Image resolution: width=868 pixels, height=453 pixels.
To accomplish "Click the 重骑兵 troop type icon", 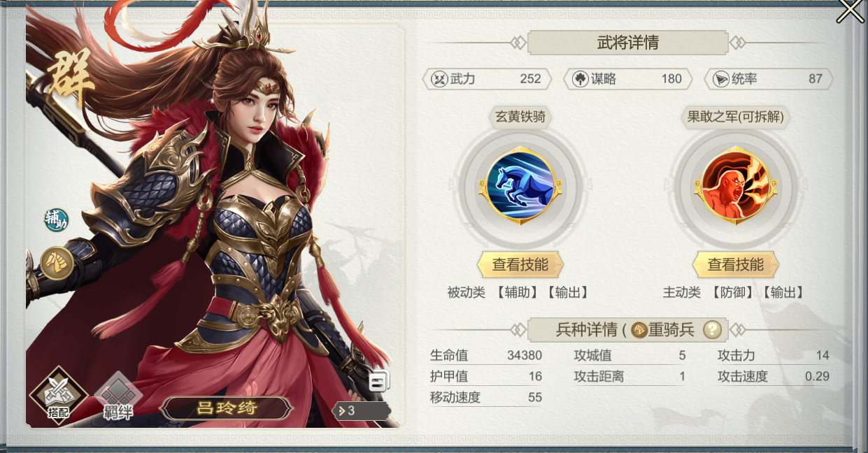I will [639, 330].
